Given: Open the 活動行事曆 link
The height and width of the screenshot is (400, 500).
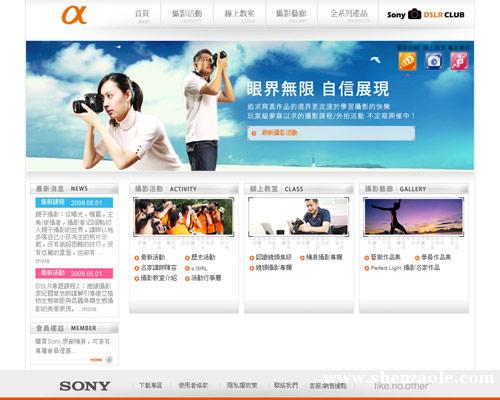Looking at the screenshot, I should [206, 278].
